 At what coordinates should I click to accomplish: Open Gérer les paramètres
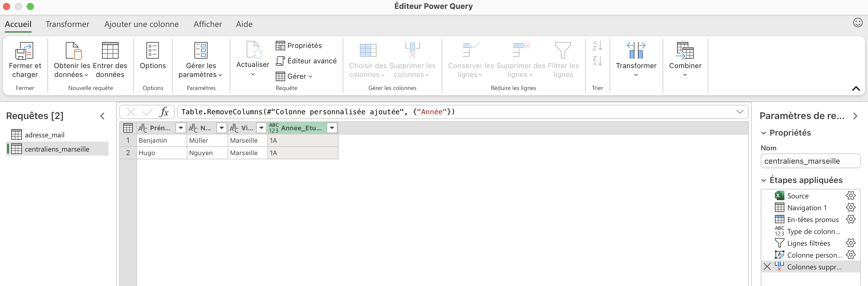tap(201, 60)
